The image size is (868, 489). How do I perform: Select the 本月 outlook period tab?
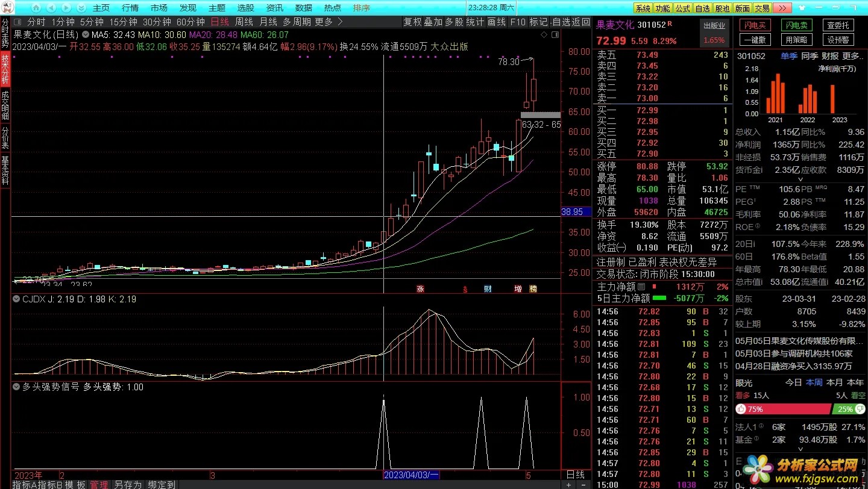(834, 382)
